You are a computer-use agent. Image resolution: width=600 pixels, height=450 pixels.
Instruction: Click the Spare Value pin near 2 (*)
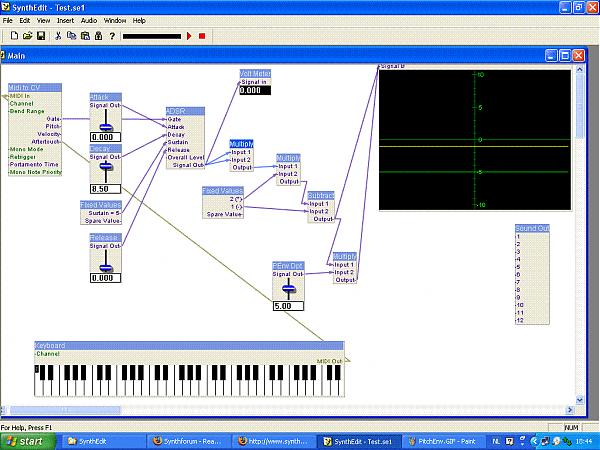[x=224, y=214]
